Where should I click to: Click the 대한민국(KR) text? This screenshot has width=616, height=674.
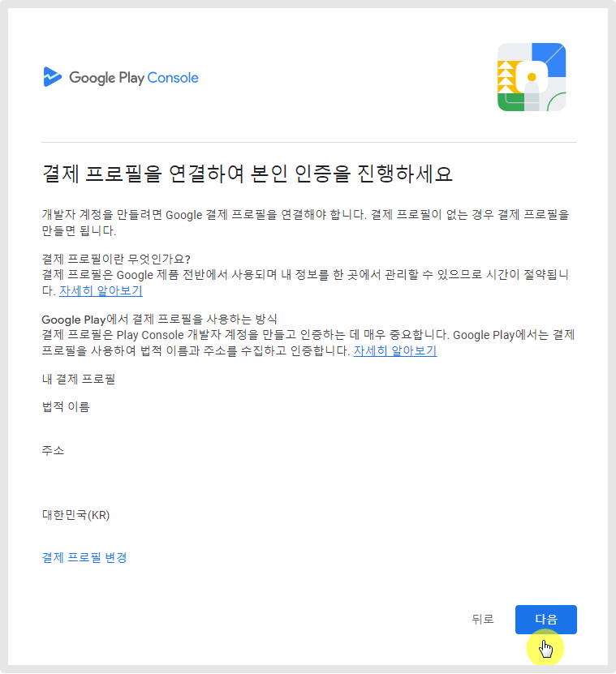tap(75, 515)
